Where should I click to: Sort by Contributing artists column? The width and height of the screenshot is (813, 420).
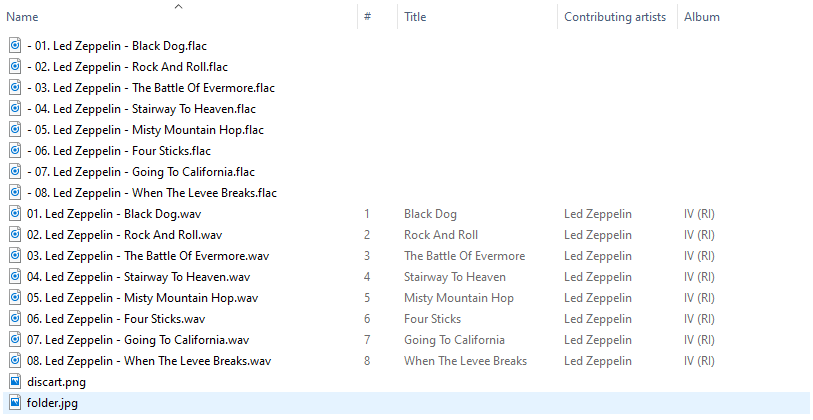pyautogui.click(x=614, y=17)
